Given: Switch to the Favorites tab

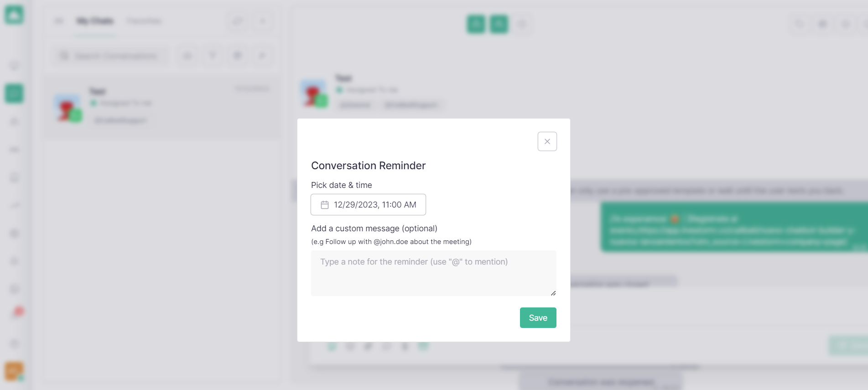Looking at the screenshot, I should [144, 21].
